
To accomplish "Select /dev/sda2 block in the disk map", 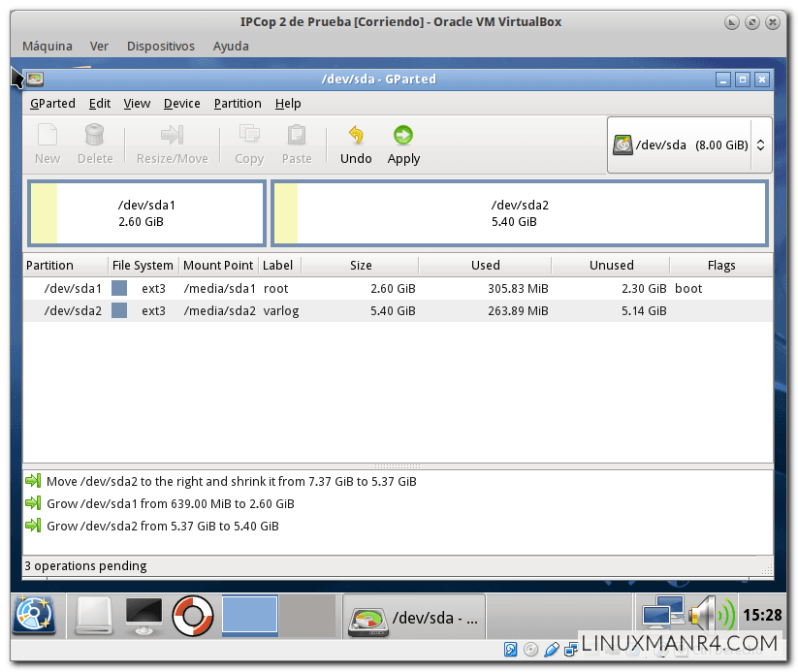I will 519,213.
